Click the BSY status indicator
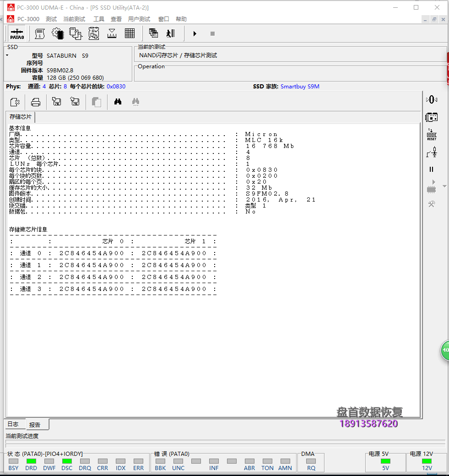Screen dimensions: 449x476 tap(13, 461)
